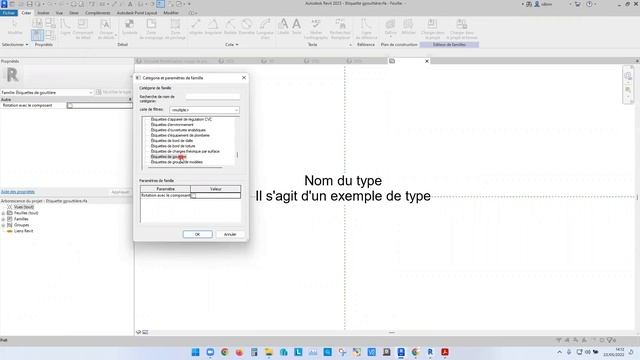Viewport: 640px width, 360px height.
Task: Select the Zone de remplissage tool
Action: 175,29
